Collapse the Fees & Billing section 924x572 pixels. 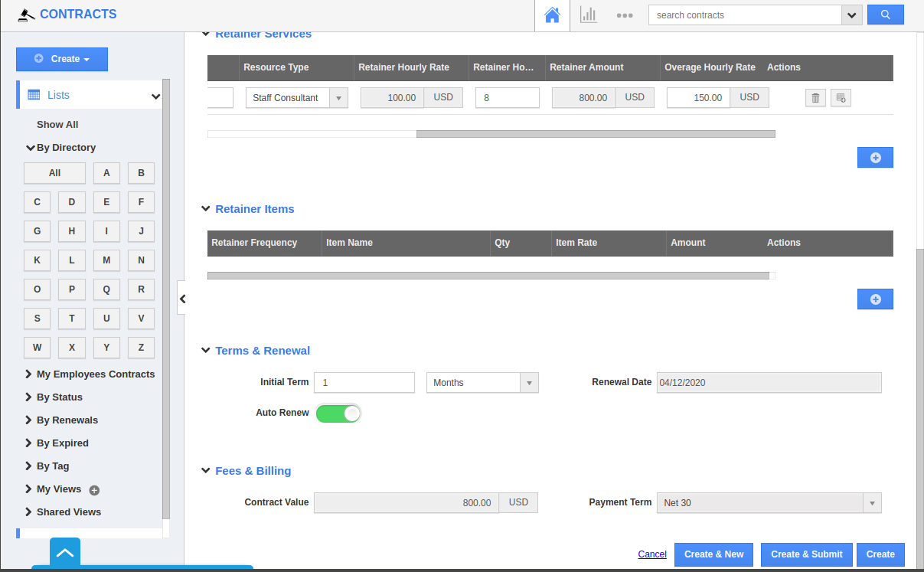click(x=205, y=471)
